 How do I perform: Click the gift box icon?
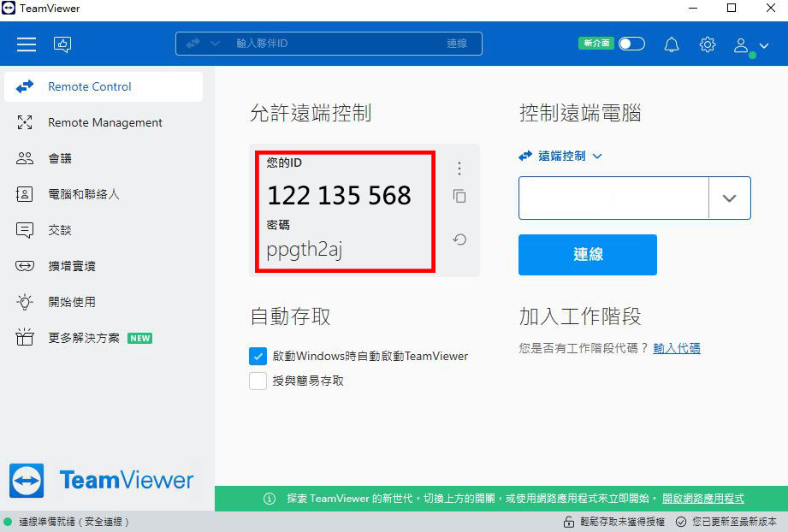(25, 337)
